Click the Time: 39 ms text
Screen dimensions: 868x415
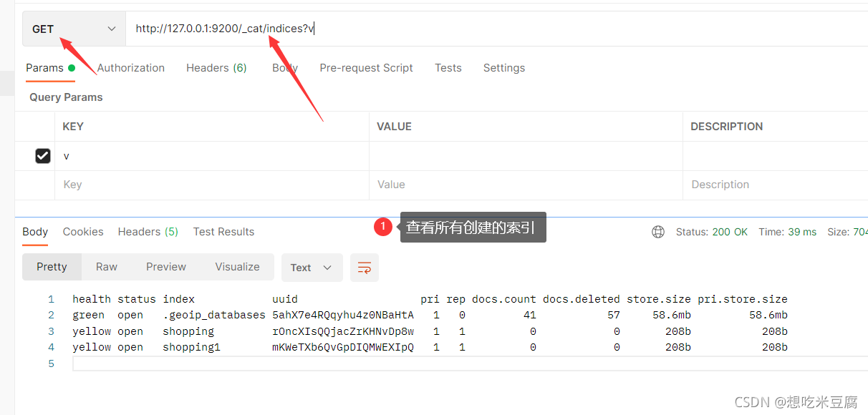click(x=788, y=232)
